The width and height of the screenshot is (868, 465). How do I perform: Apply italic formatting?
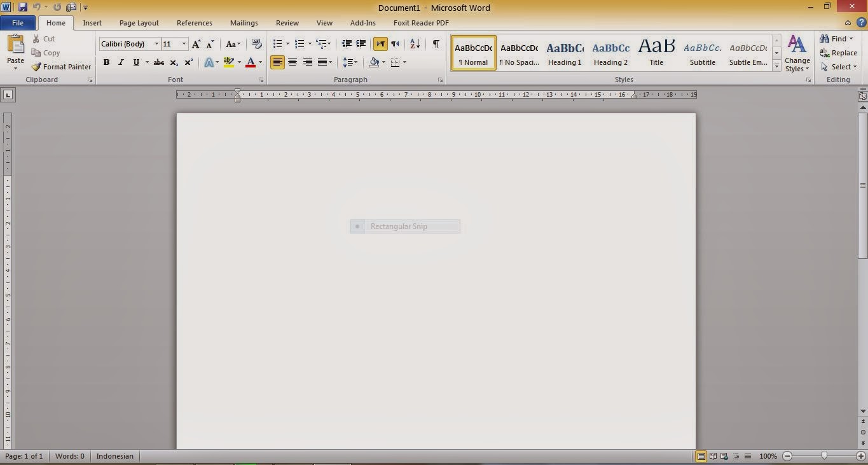click(x=120, y=62)
